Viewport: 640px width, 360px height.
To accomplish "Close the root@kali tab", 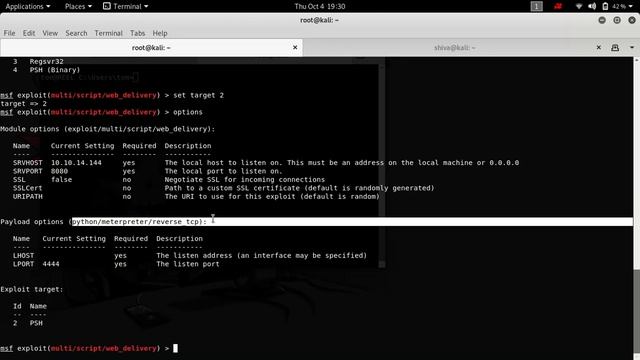I will pyautogui.click(x=295, y=47).
